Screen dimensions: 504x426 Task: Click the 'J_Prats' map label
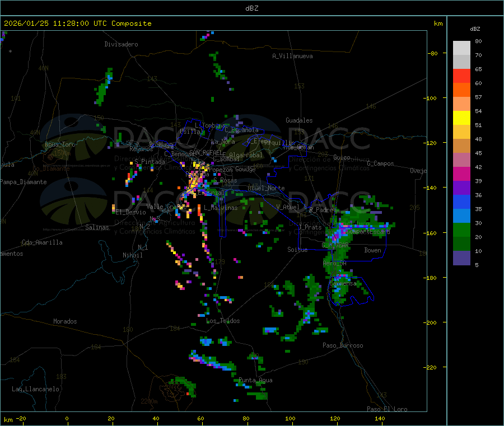[310, 227]
